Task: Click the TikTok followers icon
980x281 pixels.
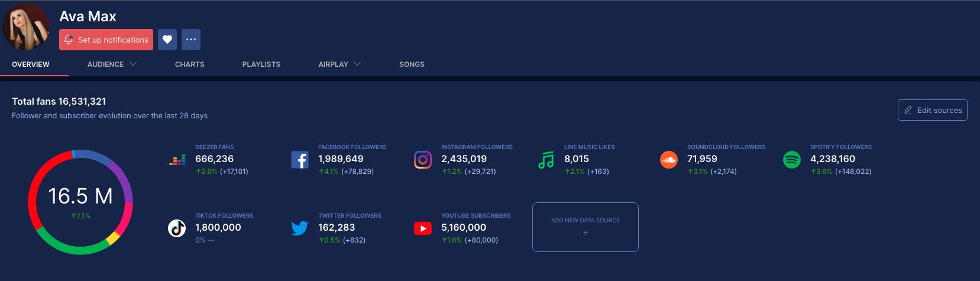Action: coord(177,228)
